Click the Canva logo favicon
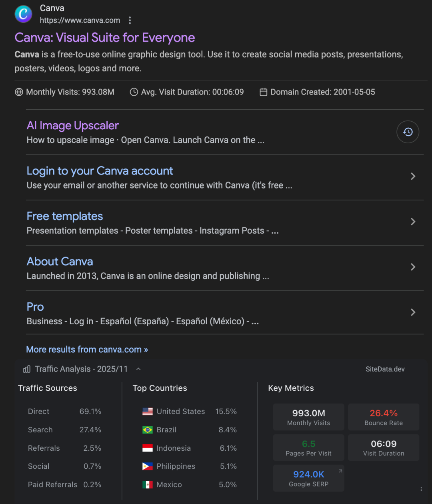 [24, 14]
